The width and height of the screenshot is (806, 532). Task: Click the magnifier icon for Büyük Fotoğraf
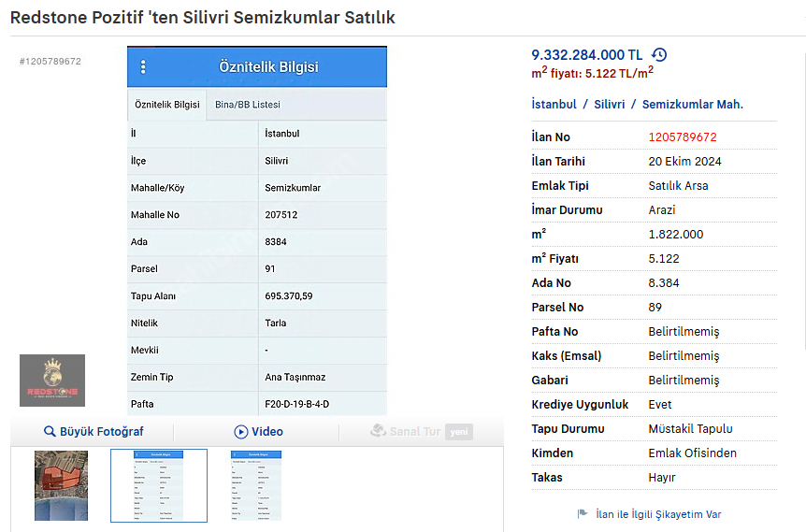coord(50,432)
